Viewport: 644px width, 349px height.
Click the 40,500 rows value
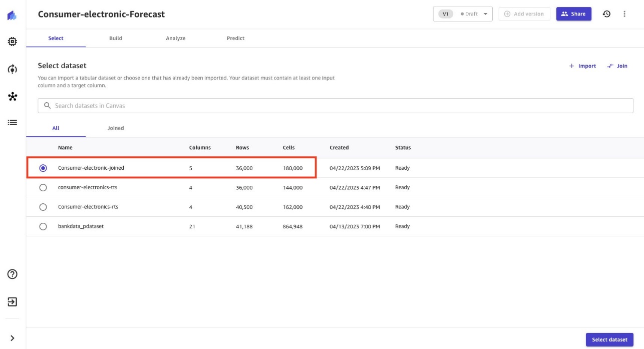244,207
